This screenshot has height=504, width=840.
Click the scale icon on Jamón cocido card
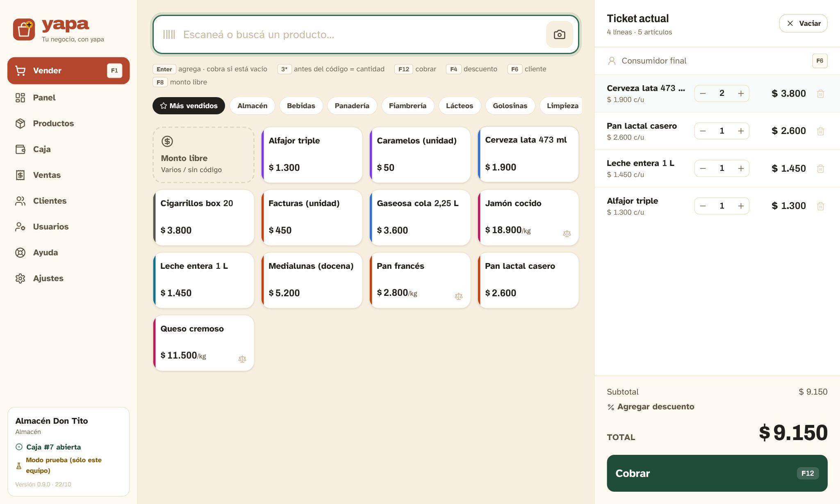[567, 234]
